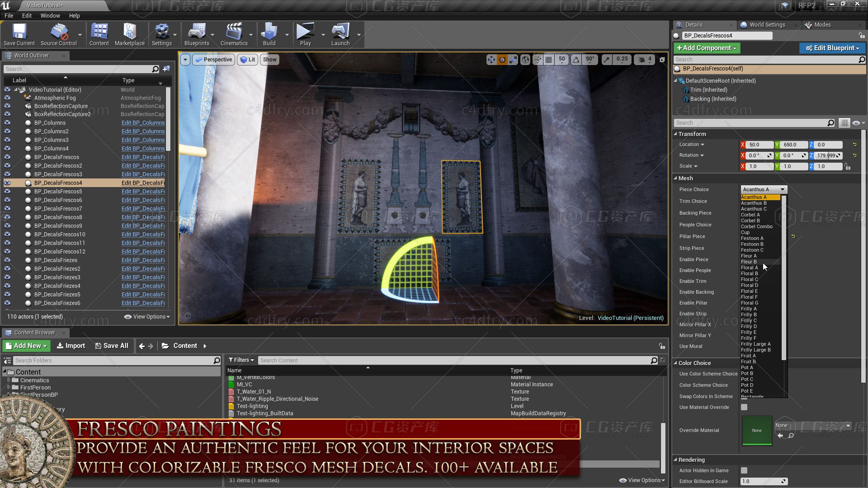Click the Save Current toolbar icon
This screenshot has height=488, width=868.
click(x=19, y=35)
